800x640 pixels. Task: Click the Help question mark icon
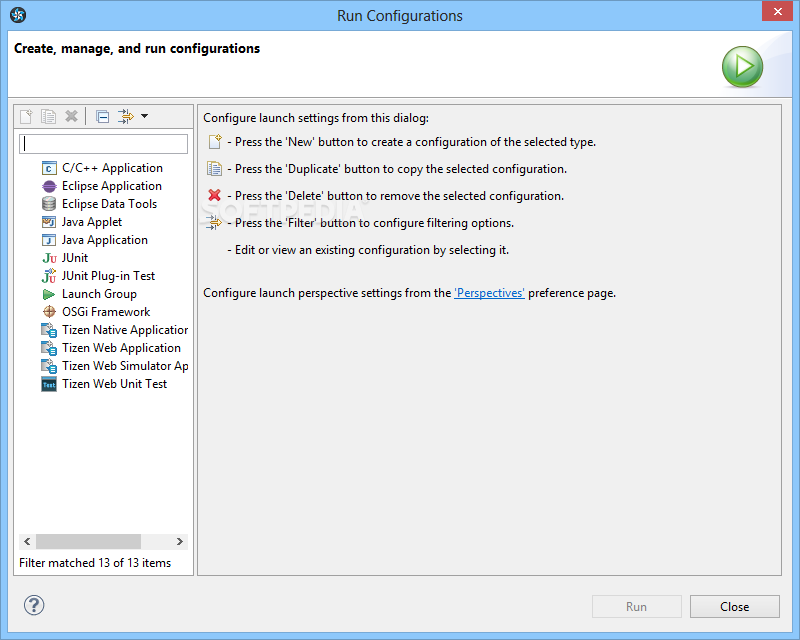tap(34, 606)
